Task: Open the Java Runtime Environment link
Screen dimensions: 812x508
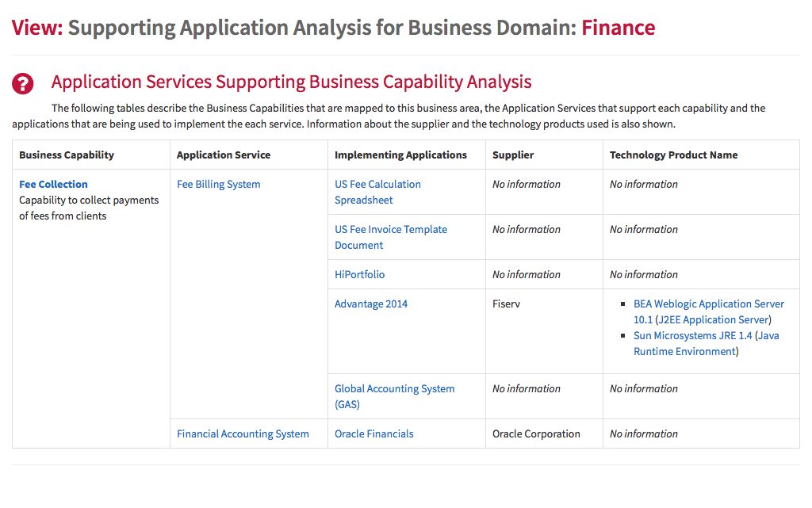Action: [x=707, y=343]
